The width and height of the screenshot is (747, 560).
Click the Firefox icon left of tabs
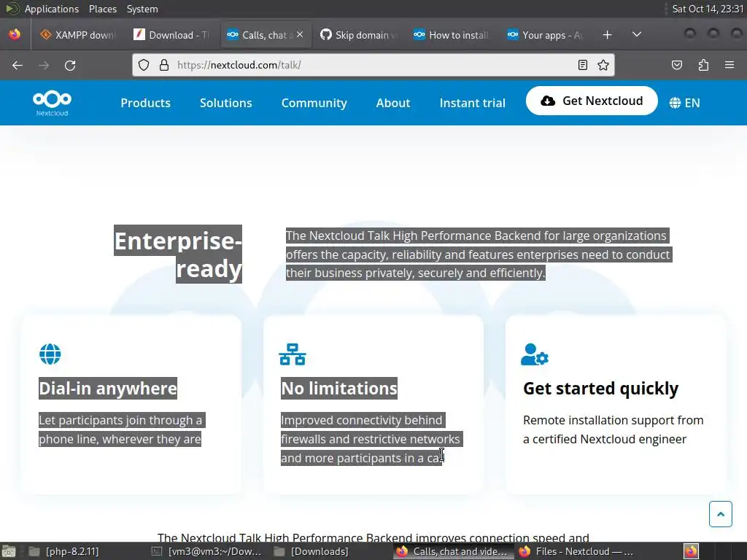(x=15, y=35)
